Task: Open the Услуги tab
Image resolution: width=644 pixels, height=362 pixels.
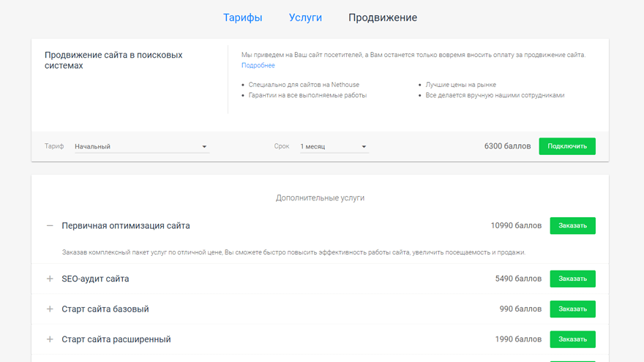Action: [x=305, y=18]
